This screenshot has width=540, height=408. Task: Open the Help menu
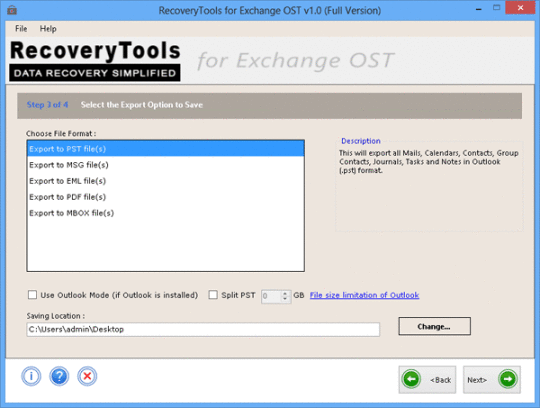coord(48,29)
